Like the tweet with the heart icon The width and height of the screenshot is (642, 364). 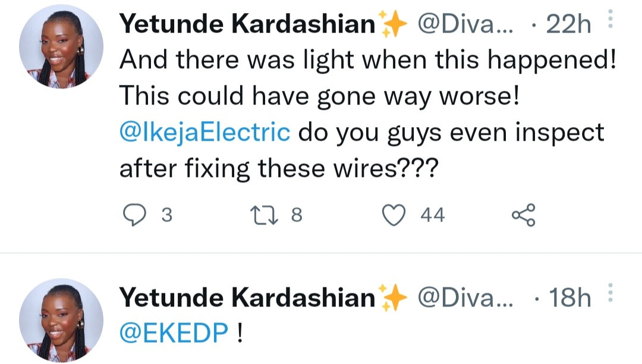coord(394,215)
